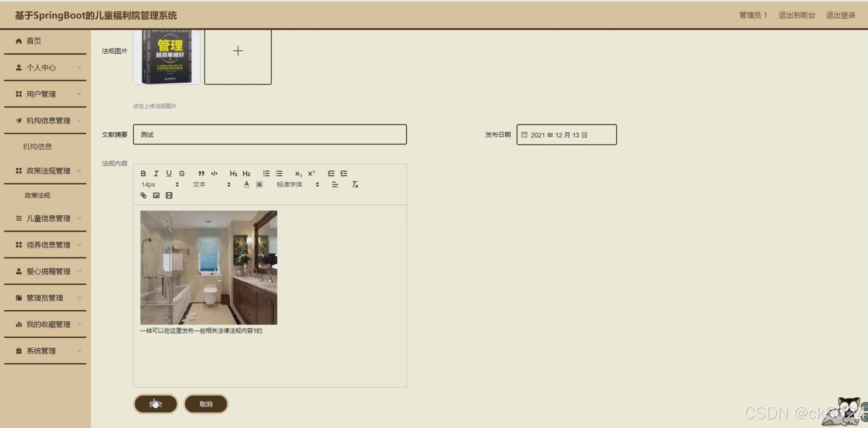The height and width of the screenshot is (428, 868).
Task: Toggle bold formatting in the editor
Action: tap(143, 173)
